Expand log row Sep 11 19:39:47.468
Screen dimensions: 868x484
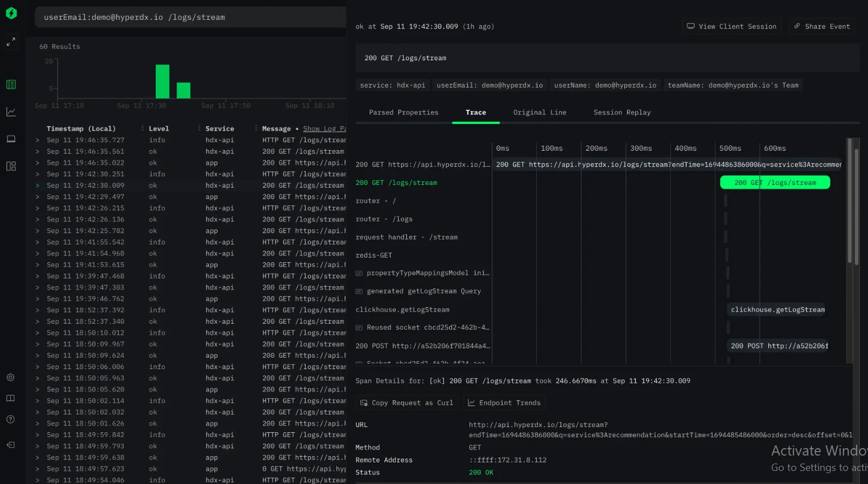point(38,276)
